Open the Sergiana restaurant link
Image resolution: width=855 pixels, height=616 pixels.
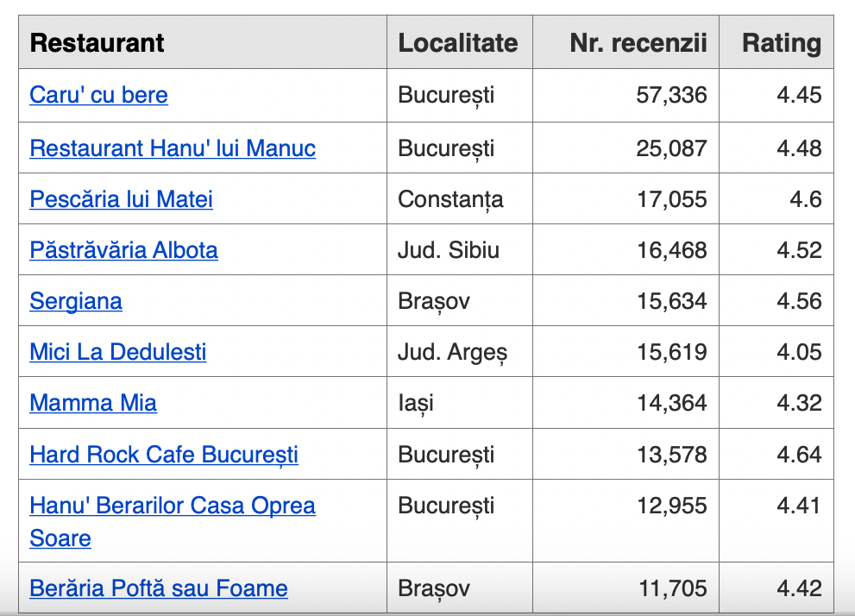click(x=76, y=301)
